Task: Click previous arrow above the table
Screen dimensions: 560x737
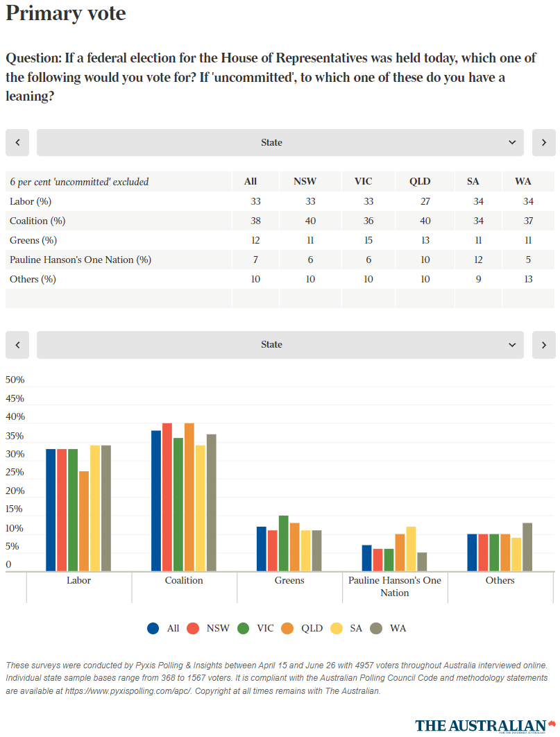Action: pos(17,142)
